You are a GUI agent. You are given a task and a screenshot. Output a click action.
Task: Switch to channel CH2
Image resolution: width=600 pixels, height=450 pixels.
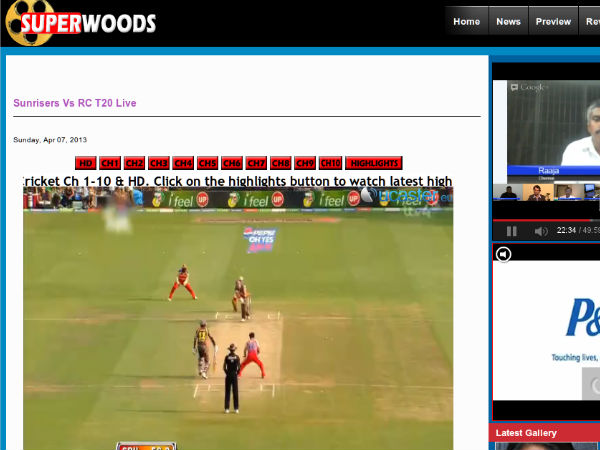[134, 163]
